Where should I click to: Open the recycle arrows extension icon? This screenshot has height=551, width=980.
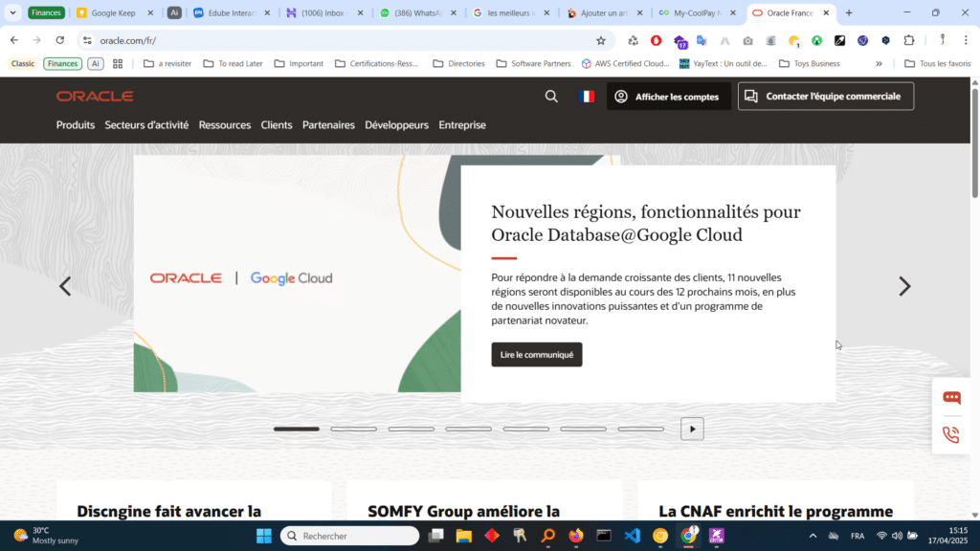click(x=634, y=40)
